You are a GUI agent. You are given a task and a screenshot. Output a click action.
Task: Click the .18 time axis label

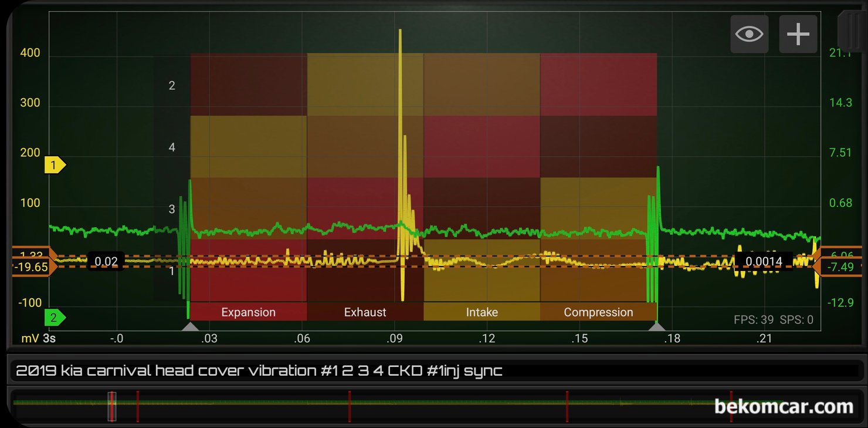click(672, 339)
